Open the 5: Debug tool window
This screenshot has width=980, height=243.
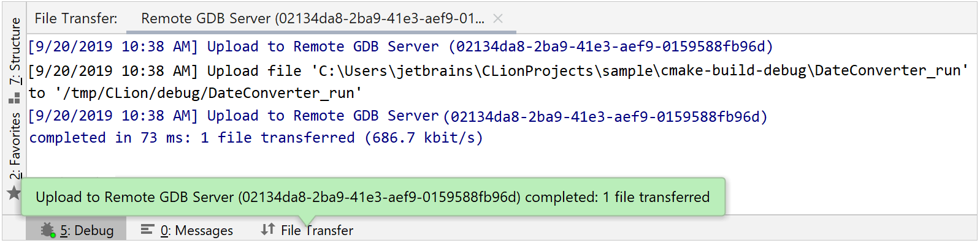(77, 230)
